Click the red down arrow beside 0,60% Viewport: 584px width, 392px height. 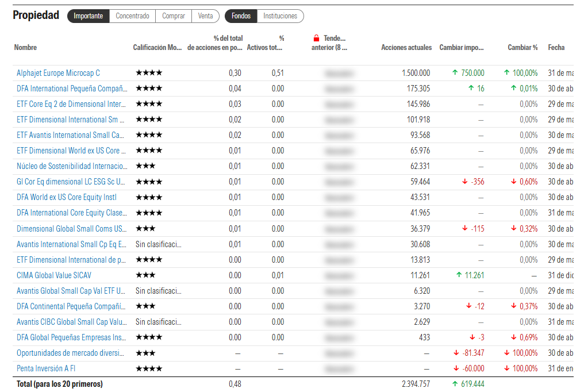point(514,181)
